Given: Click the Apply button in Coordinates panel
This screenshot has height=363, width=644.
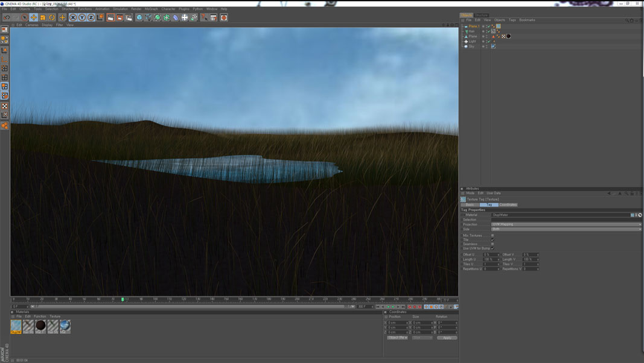Looking at the screenshot, I should (x=447, y=338).
